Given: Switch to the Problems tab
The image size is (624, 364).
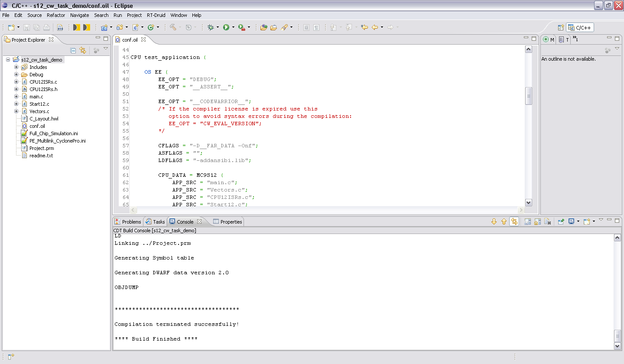Looking at the screenshot, I should [x=128, y=222].
